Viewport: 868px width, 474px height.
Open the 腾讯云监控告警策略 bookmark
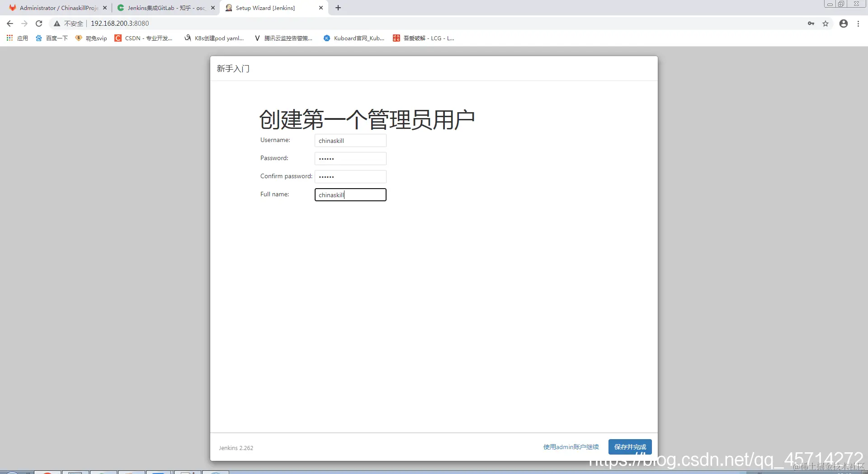(283, 38)
